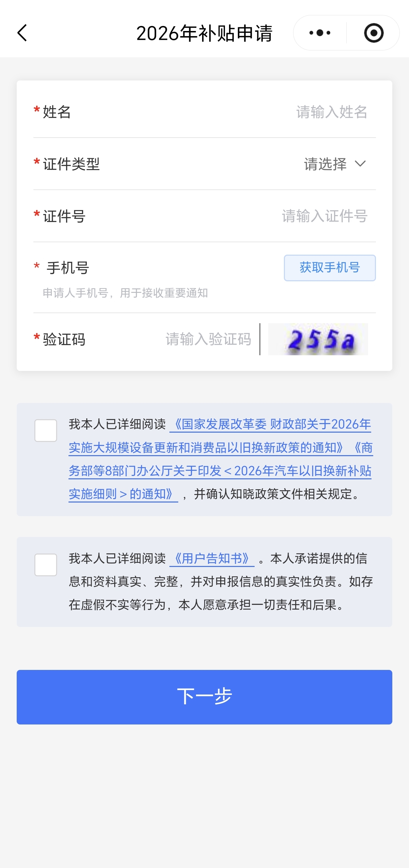Click the 下一步 button

coord(204,697)
